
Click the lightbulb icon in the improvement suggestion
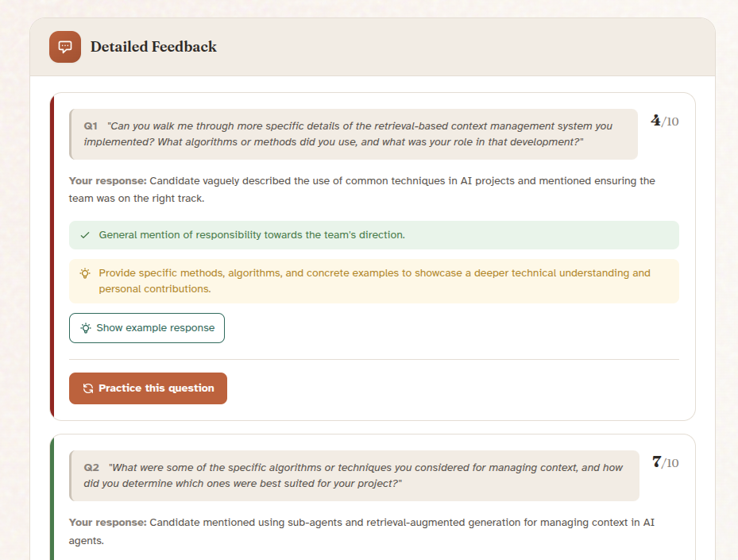coord(85,272)
